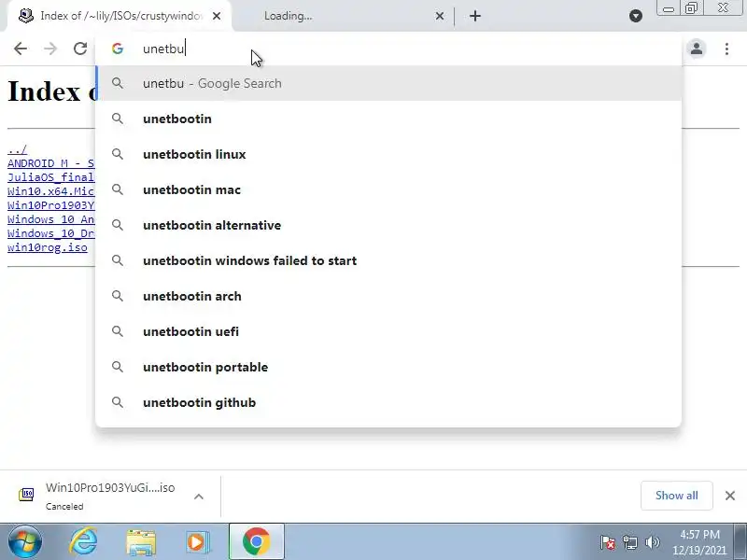Download the 'Win10Pro1903Y' file link
The image size is (747, 560).
[x=51, y=205]
